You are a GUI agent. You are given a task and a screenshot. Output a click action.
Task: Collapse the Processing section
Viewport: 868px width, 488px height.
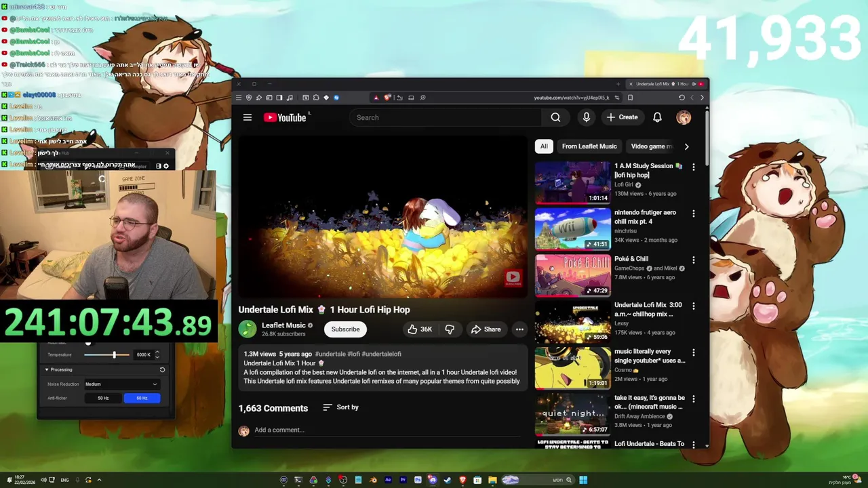pos(47,369)
